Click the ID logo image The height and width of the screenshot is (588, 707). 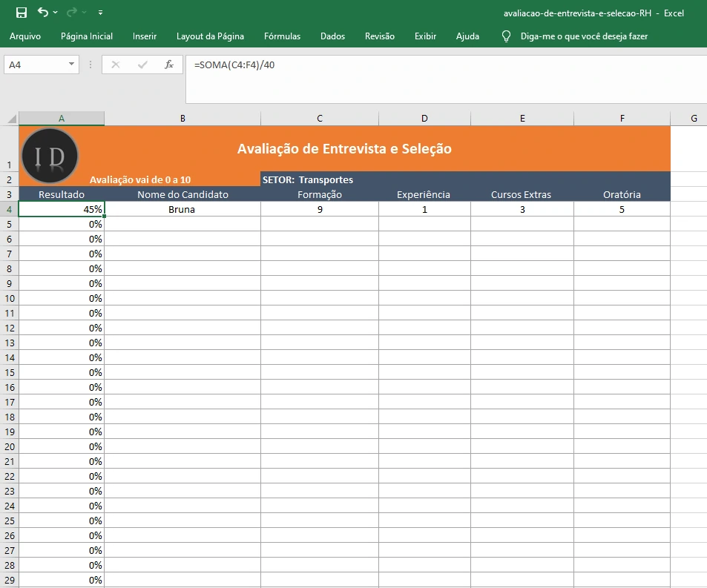49,156
